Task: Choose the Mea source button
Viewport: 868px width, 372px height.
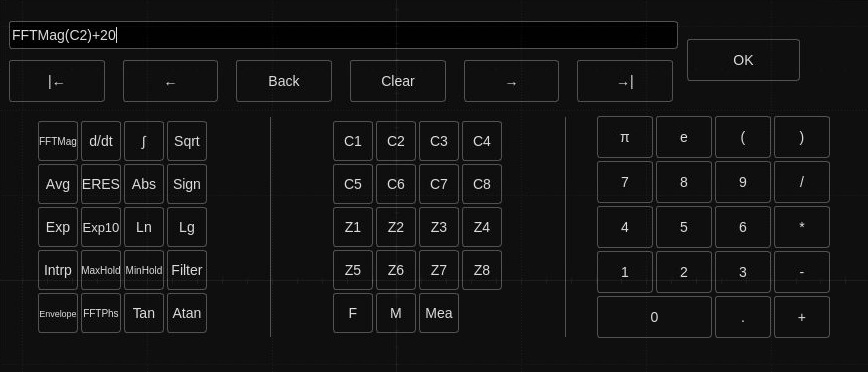Action: [x=439, y=313]
